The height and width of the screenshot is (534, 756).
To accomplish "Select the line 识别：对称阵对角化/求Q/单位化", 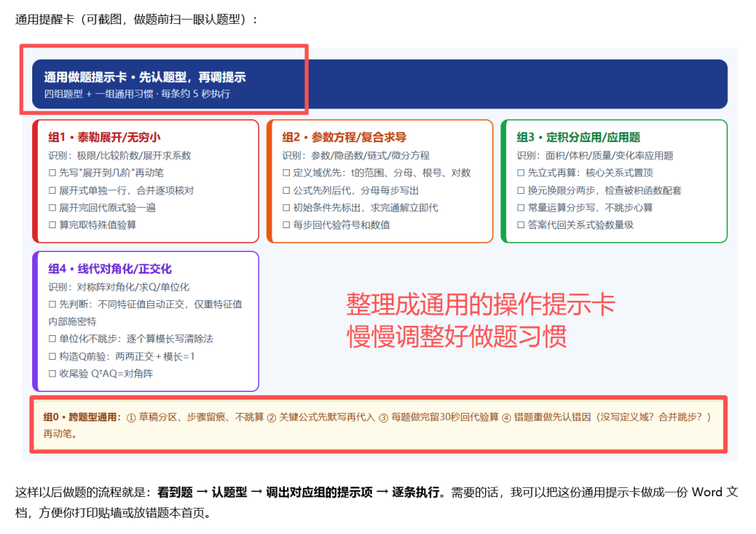I will [118, 287].
